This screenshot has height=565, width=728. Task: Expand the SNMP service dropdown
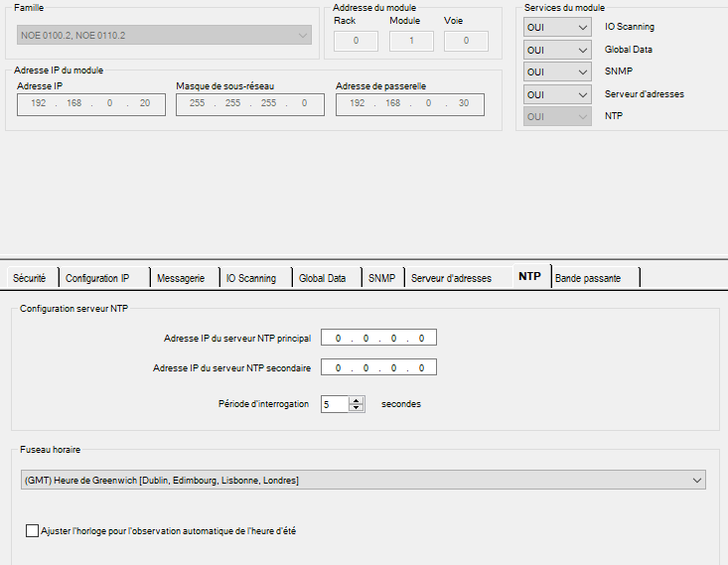pyautogui.click(x=557, y=72)
